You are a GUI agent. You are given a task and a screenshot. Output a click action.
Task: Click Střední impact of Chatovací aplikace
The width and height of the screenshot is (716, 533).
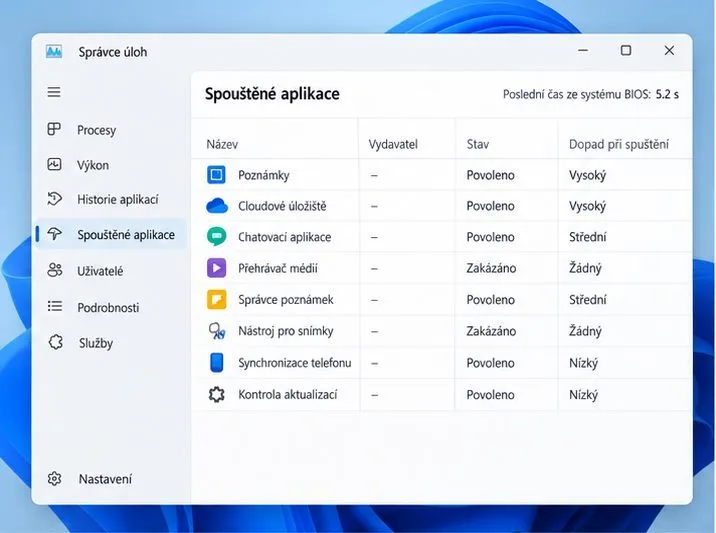point(587,237)
